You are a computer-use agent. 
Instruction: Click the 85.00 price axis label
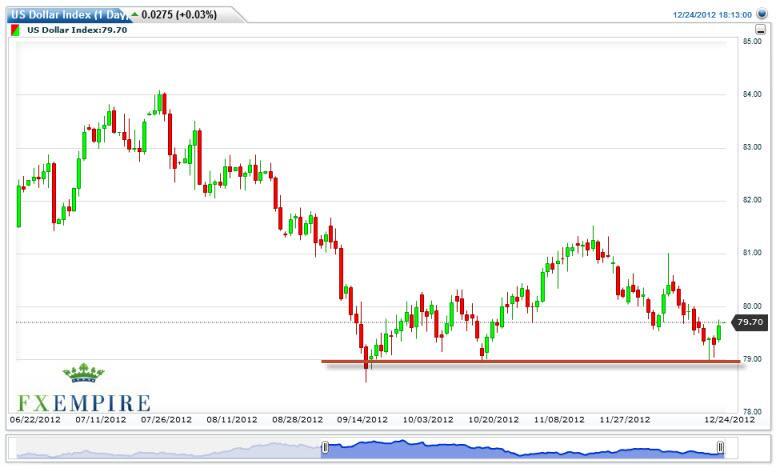(753, 42)
